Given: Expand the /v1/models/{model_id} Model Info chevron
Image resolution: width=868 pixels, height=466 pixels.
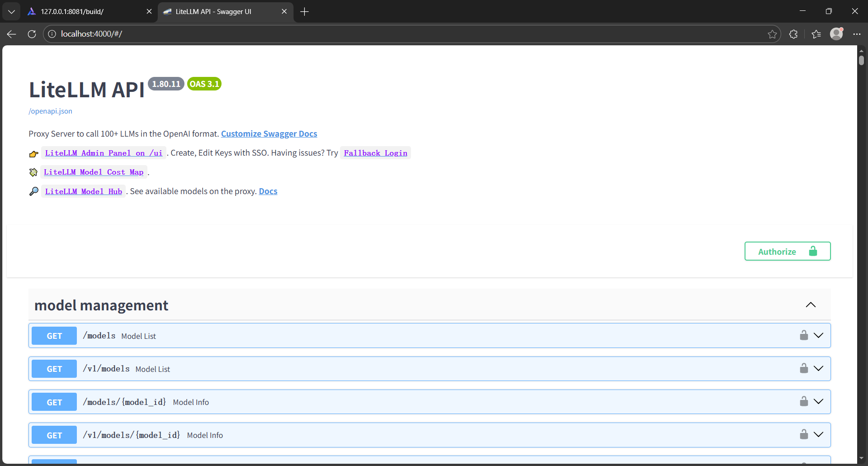Looking at the screenshot, I should tap(819, 434).
